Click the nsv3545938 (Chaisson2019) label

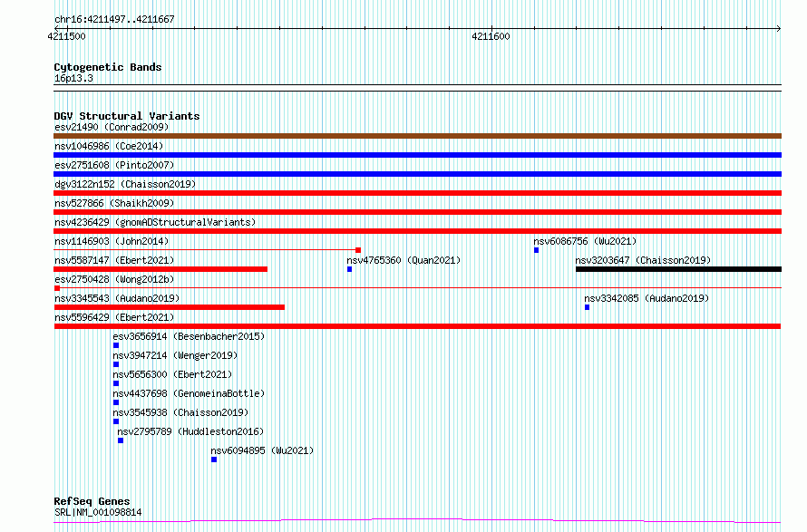(x=181, y=412)
